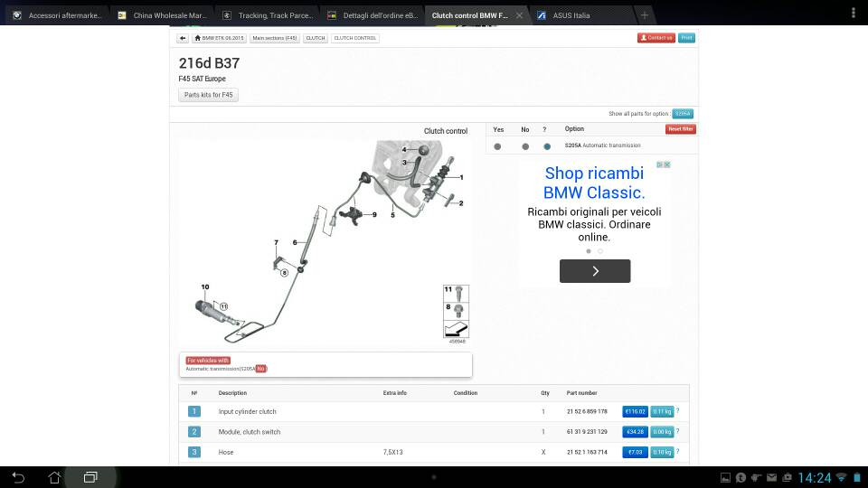Click '7,5X13' extra info for Hose
Viewport: 868px width, 488px height.
pyautogui.click(x=392, y=452)
